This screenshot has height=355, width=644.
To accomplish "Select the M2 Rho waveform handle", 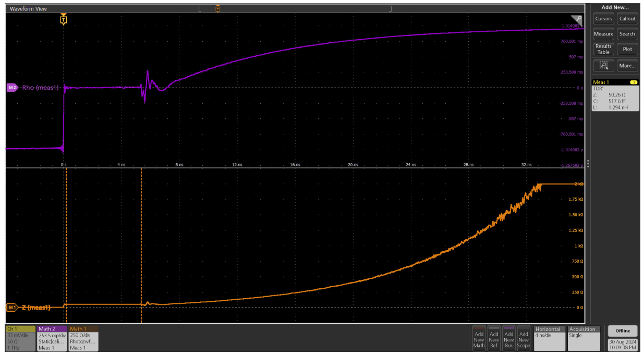I will (12, 88).
